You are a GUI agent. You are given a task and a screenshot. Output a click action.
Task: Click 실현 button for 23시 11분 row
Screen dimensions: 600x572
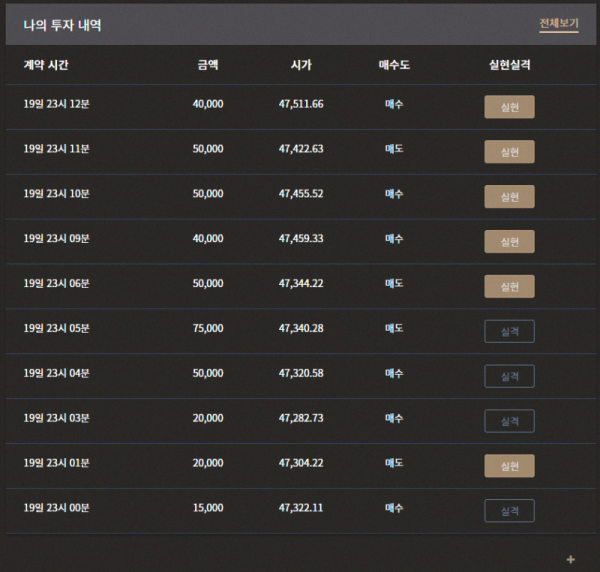click(x=509, y=152)
